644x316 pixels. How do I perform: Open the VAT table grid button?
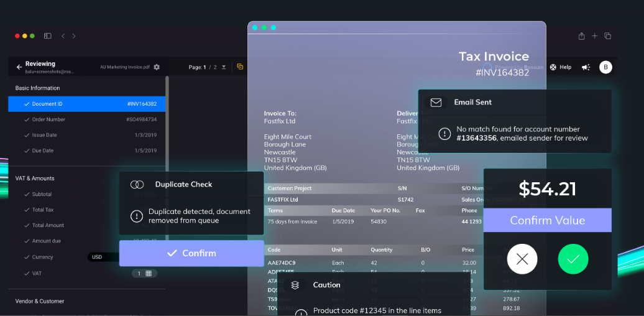click(144, 273)
